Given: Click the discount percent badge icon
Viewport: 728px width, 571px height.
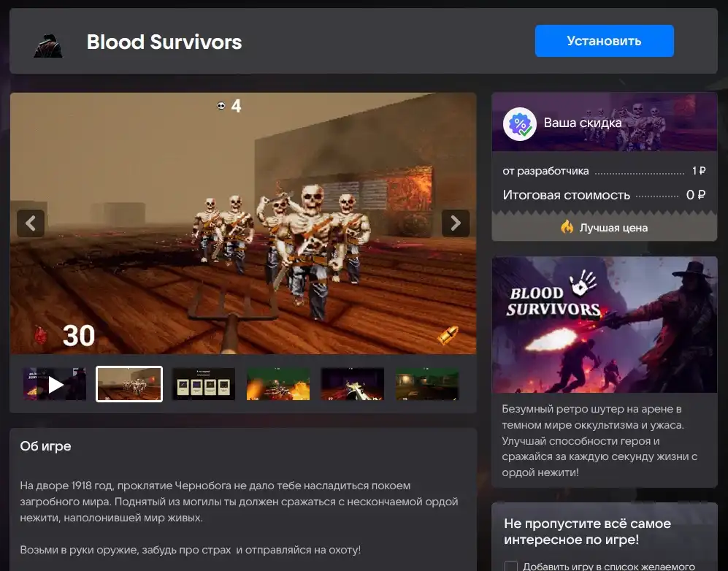Looking at the screenshot, I should point(520,124).
